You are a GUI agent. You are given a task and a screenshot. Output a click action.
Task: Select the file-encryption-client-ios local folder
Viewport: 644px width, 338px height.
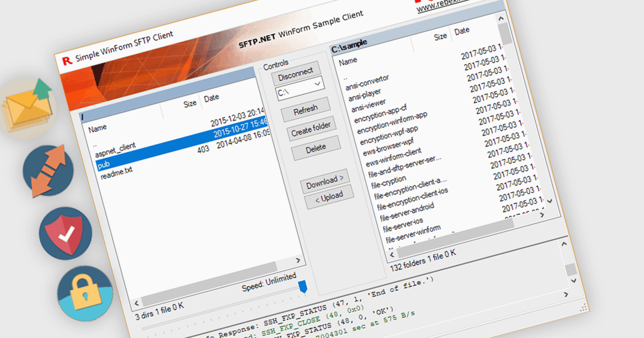pyautogui.click(x=412, y=199)
